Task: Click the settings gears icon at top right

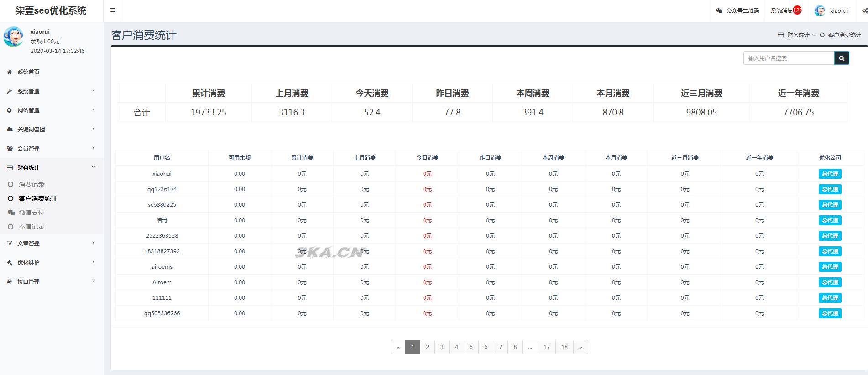Action: click(x=864, y=10)
